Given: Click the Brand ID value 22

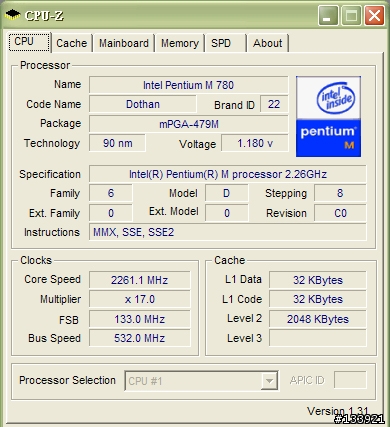Looking at the screenshot, I should coord(274,104).
